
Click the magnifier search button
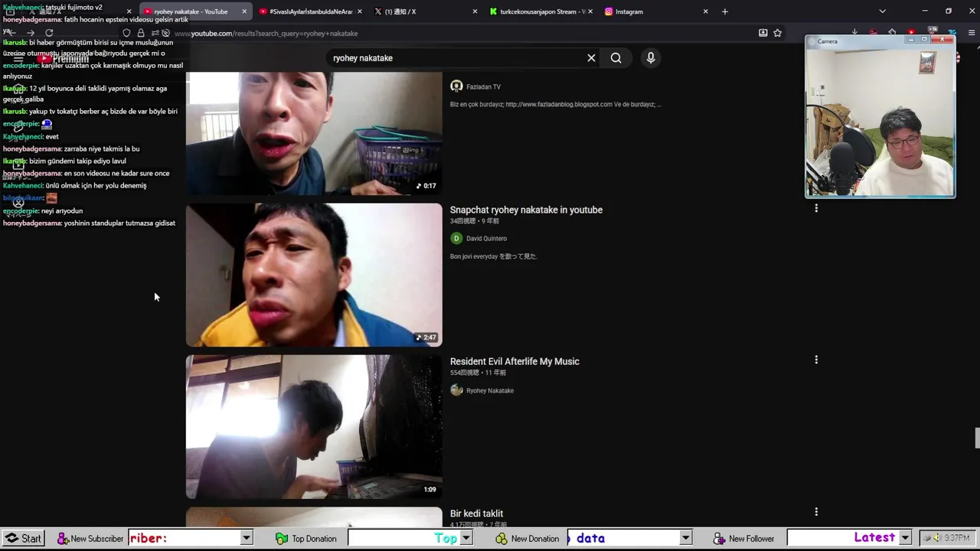pyautogui.click(x=616, y=58)
